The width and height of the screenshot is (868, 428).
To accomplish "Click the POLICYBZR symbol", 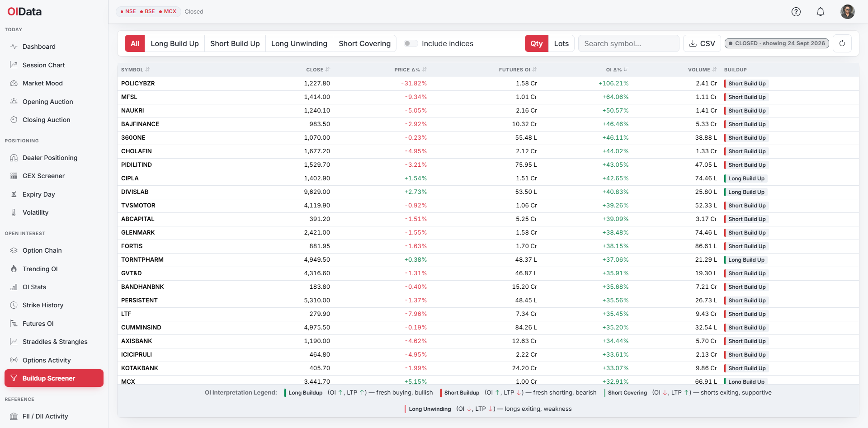I will tap(138, 84).
